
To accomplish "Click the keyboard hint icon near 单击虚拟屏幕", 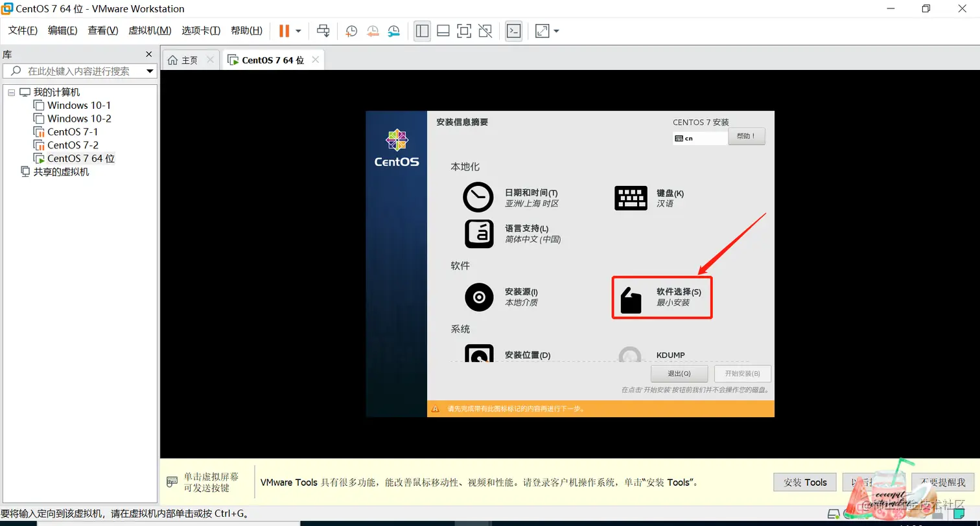I will pyautogui.click(x=172, y=482).
